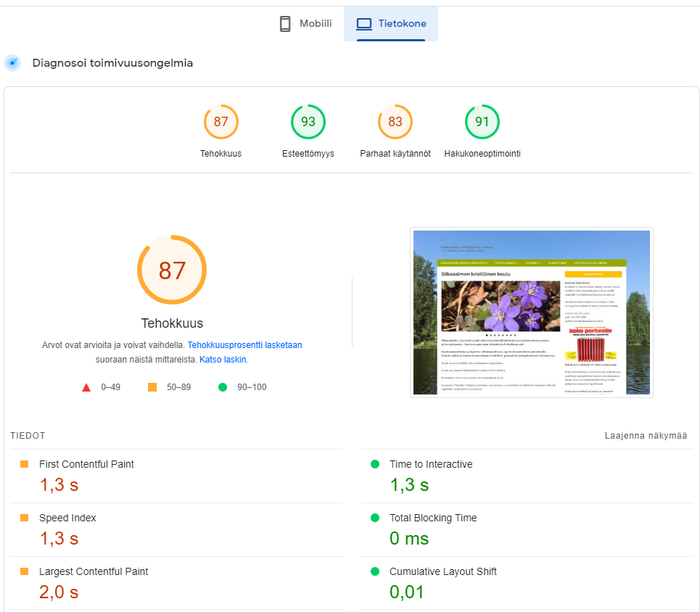Click the large Tehokkuus 87 gauge
Viewport: 700px width, 612px height.
click(x=172, y=270)
